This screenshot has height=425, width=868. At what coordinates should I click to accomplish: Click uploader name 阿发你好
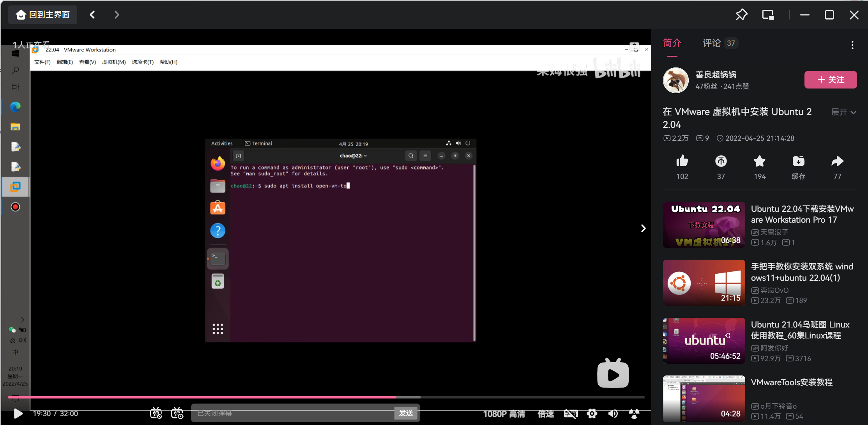(x=774, y=348)
